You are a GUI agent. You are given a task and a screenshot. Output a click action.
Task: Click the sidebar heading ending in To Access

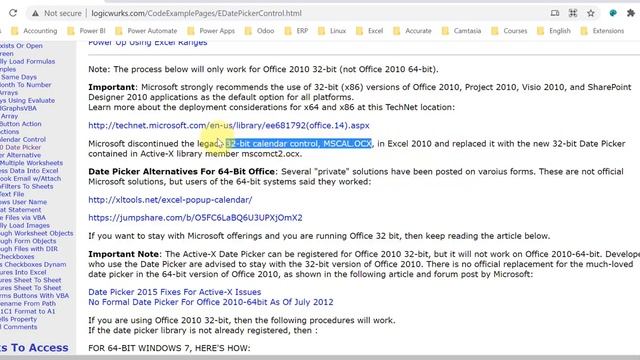click(34, 348)
